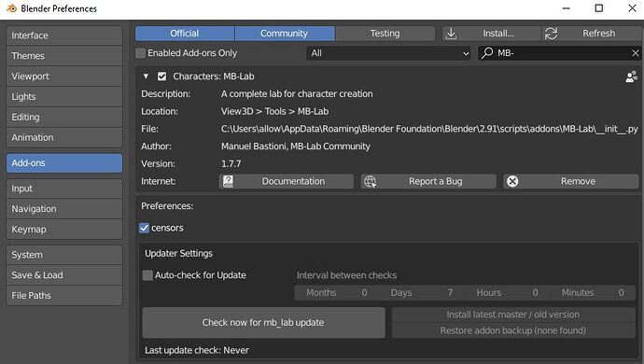
Task: Open the Interface preferences section
Action: pyautogui.click(x=64, y=35)
